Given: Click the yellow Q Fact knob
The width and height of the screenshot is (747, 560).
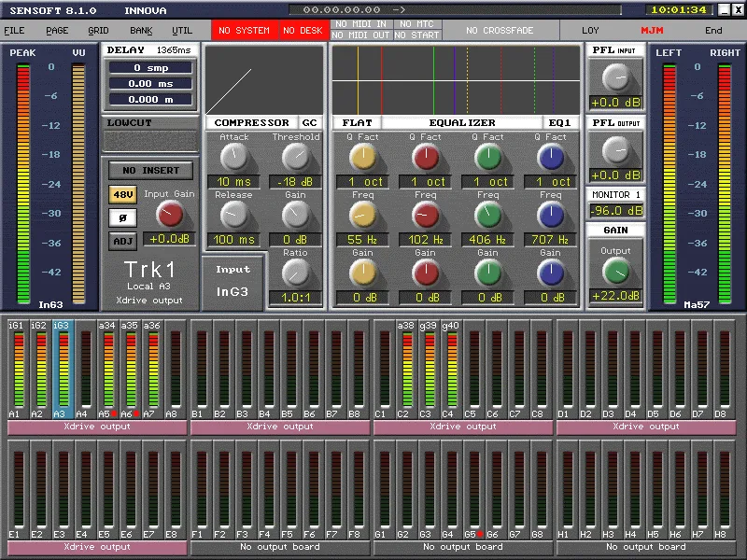Looking at the screenshot, I should [363, 157].
